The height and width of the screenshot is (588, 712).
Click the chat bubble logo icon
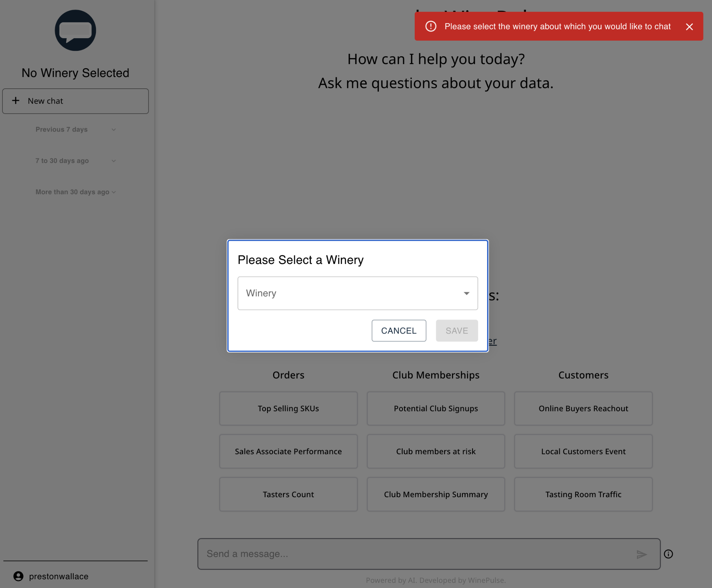(x=75, y=30)
